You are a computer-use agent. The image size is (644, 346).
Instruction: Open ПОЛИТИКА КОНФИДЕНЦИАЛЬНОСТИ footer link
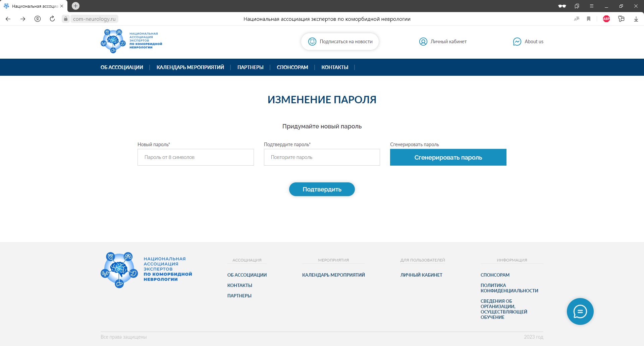click(x=509, y=288)
